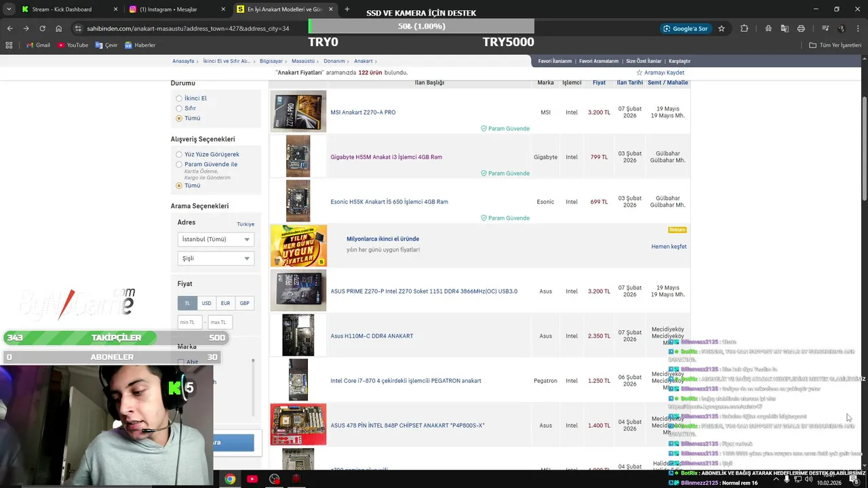Select the Sıfır condition radio
The image size is (868, 488).
(179, 108)
